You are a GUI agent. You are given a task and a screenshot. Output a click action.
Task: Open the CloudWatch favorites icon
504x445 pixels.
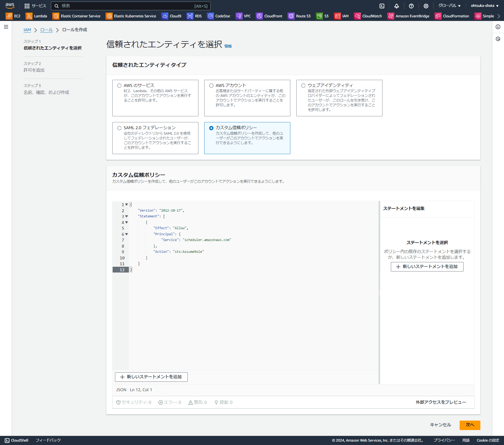pos(358,16)
